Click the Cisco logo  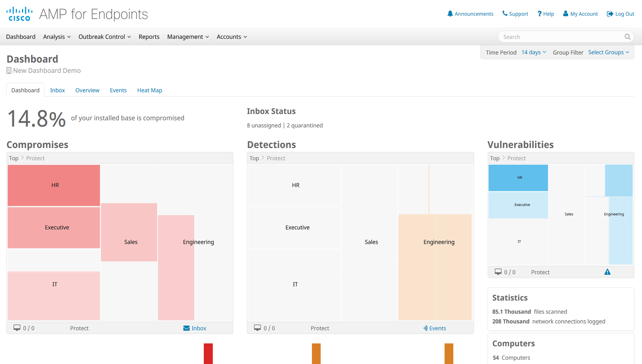[19, 14]
